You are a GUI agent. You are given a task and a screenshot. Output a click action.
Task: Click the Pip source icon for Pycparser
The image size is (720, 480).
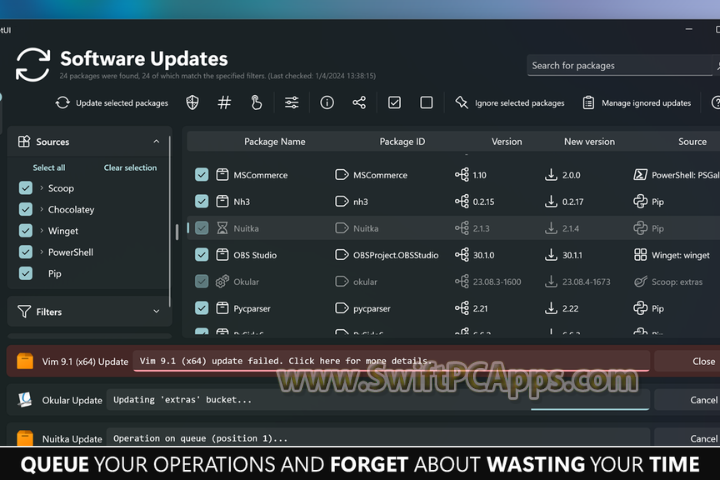click(640, 308)
